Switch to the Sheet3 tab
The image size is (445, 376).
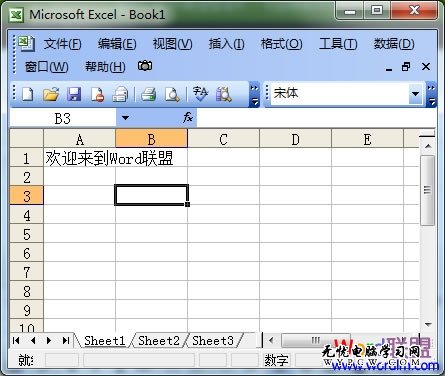(x=213, y=341)
